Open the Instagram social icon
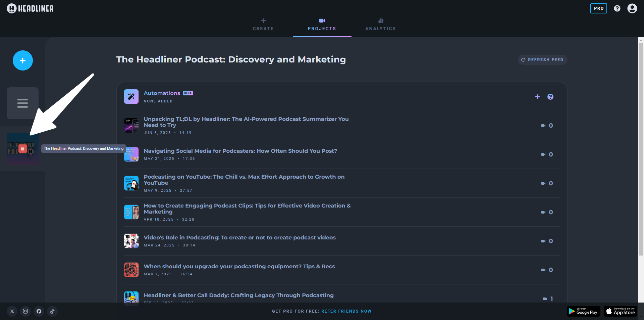644x320 pixels. point(25,311)
